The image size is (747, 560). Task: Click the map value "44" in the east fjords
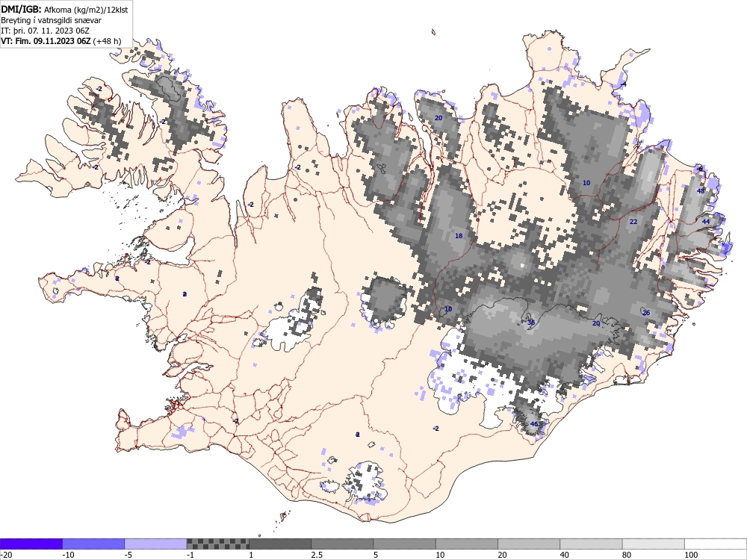click(x=706, y=222)
